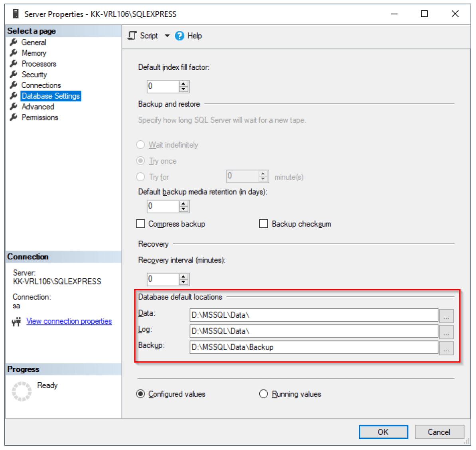Click the index fill factor input field
This screenshot has height=450, width=476.
point(163,87)
